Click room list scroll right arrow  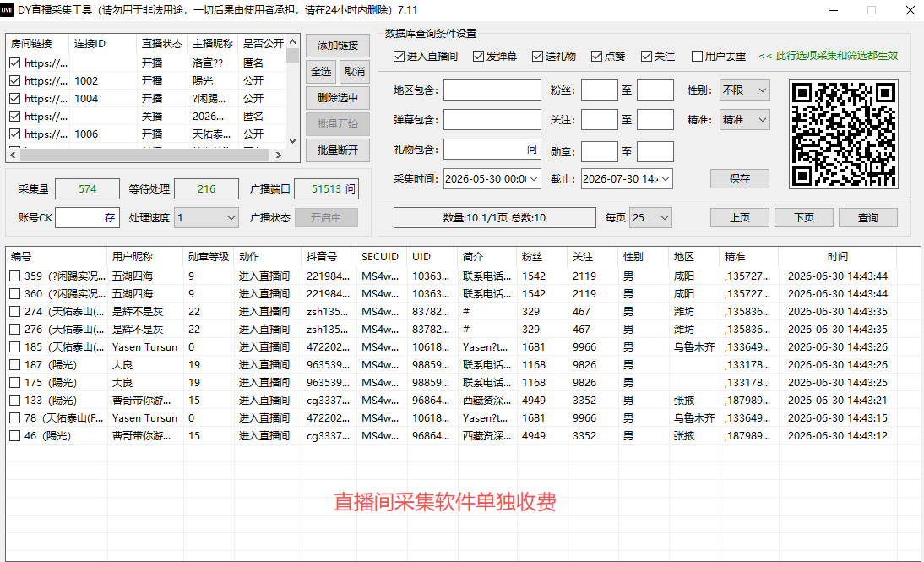coord(279,156)
